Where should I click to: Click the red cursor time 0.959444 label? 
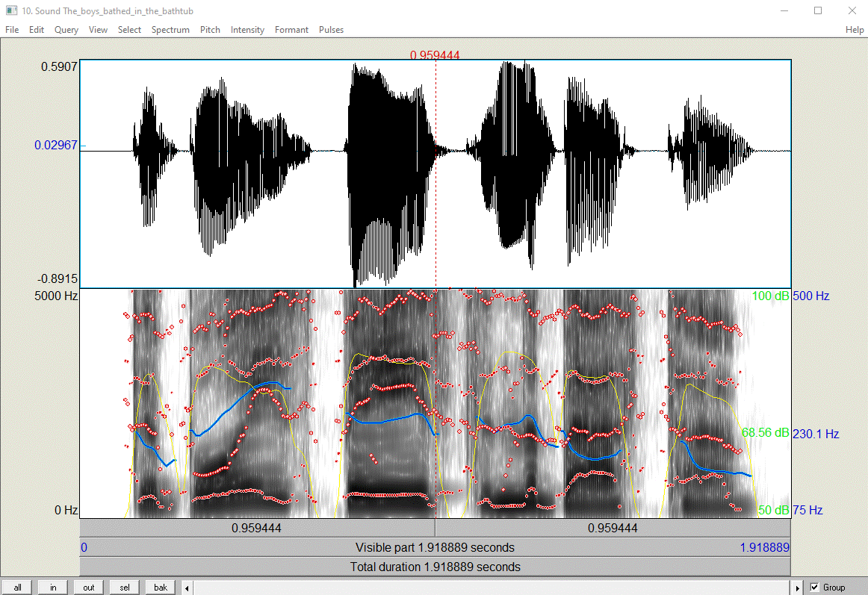[x=435, y=54]
